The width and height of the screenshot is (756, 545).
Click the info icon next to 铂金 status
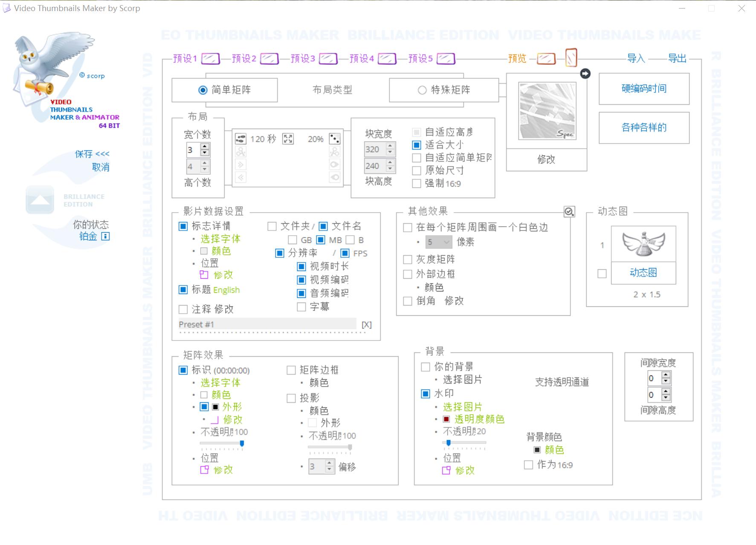point(105,236)
